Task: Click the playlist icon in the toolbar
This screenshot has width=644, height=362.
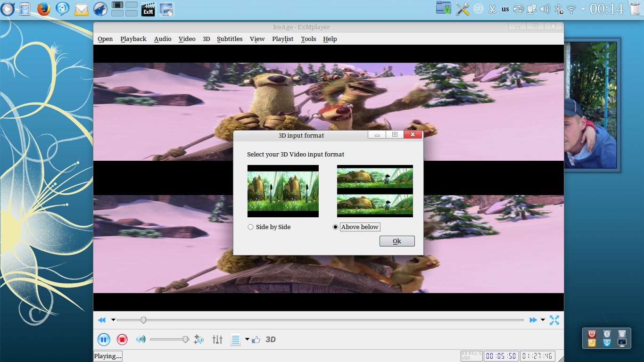Action: click(x=236, y=339)
